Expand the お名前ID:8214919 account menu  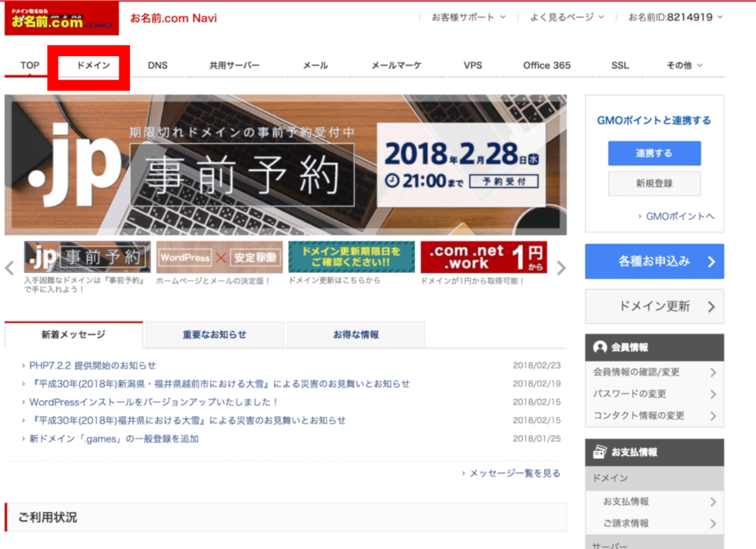pos(676,18)
